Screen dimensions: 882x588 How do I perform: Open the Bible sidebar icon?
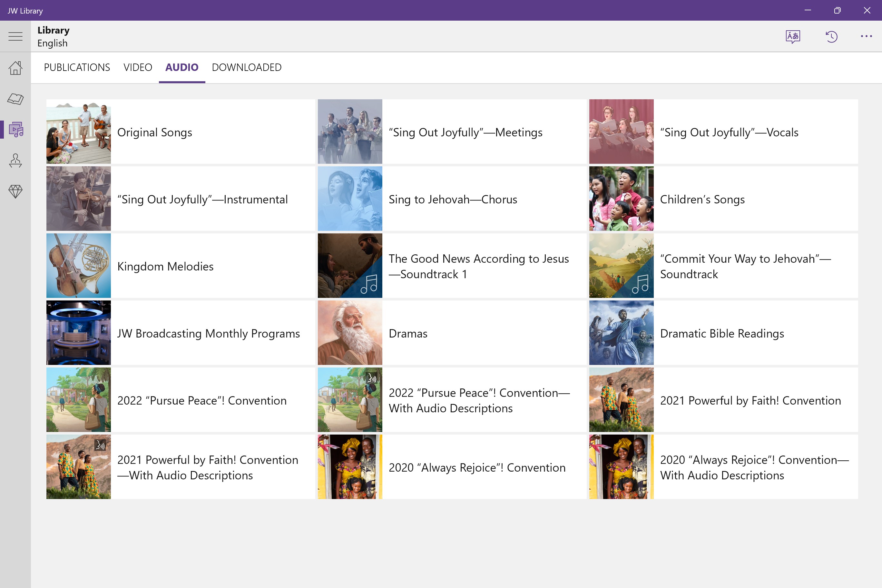click(15, 99)
